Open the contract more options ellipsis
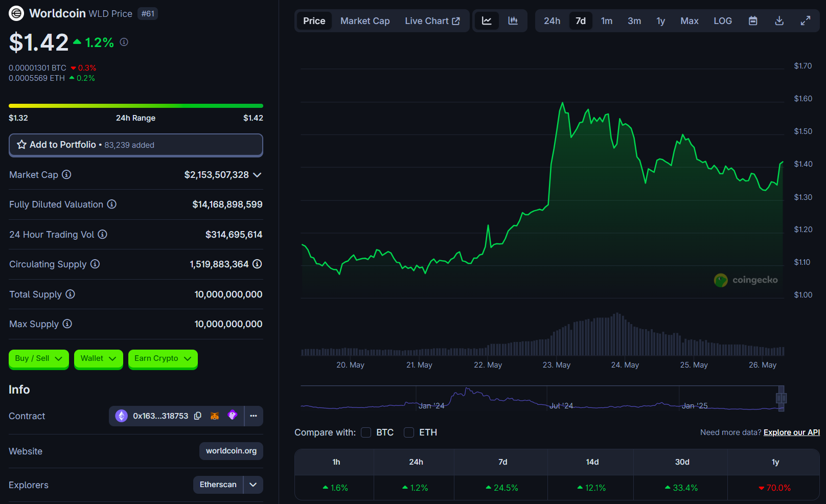 254,416
